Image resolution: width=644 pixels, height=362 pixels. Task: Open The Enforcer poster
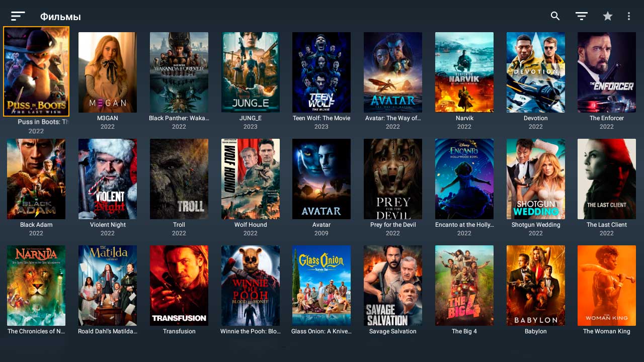coord(607,72)
